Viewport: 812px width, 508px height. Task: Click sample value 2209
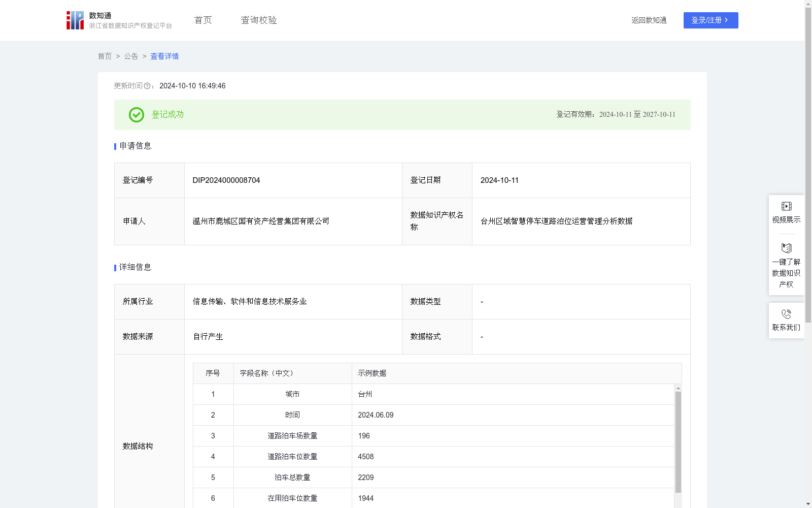(366, 478)
